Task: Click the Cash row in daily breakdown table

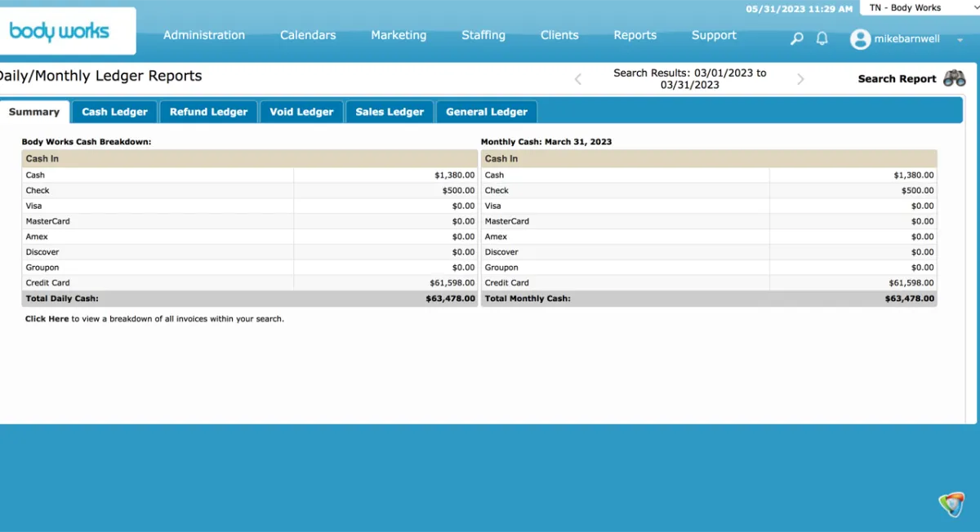Action: (249, 175)
